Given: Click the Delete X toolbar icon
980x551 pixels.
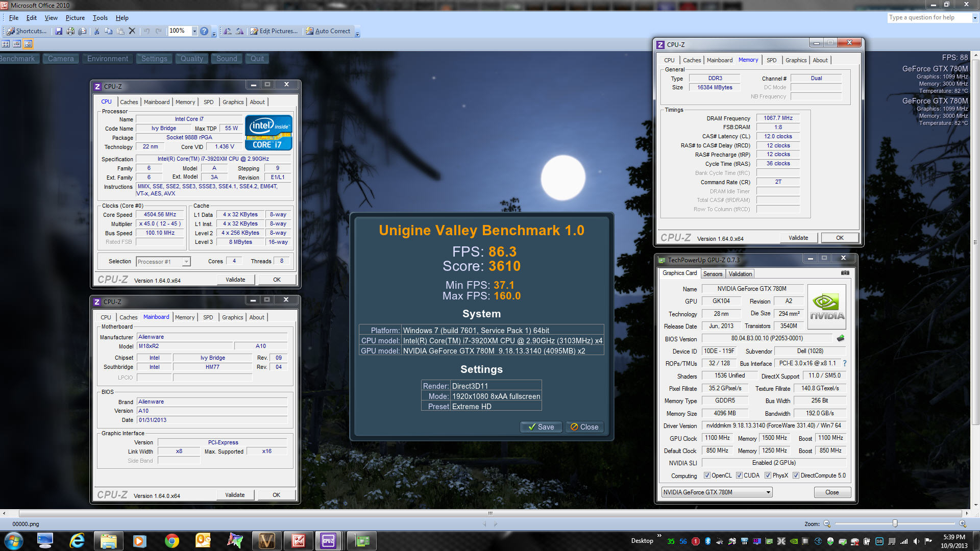Looking at the screenshot, I should 132,31.
